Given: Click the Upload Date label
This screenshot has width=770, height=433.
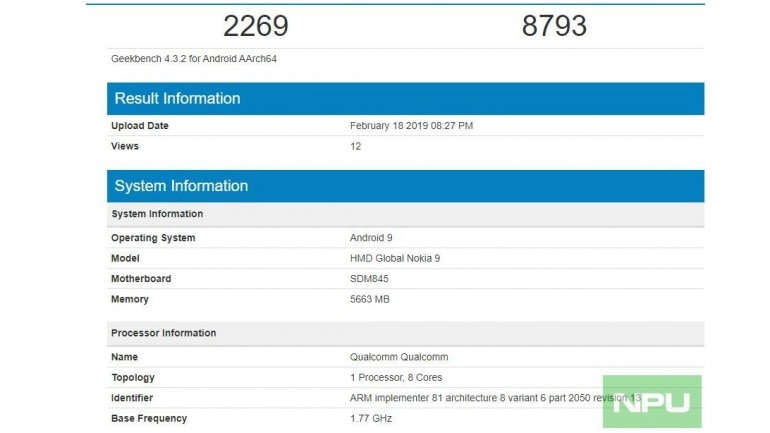Looking at the screenshot, I should pyautogui.click(x=140, y=126).
